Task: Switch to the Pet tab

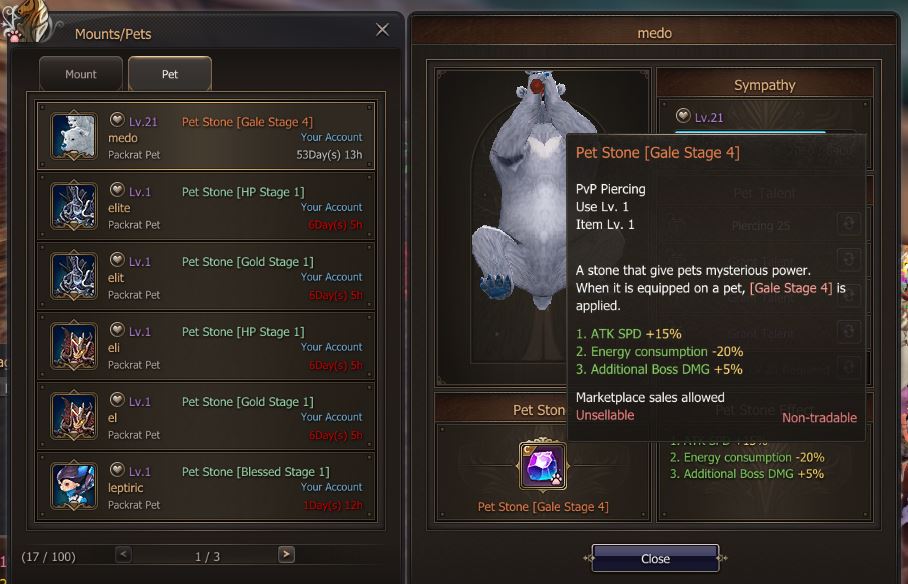Action: 170,74
